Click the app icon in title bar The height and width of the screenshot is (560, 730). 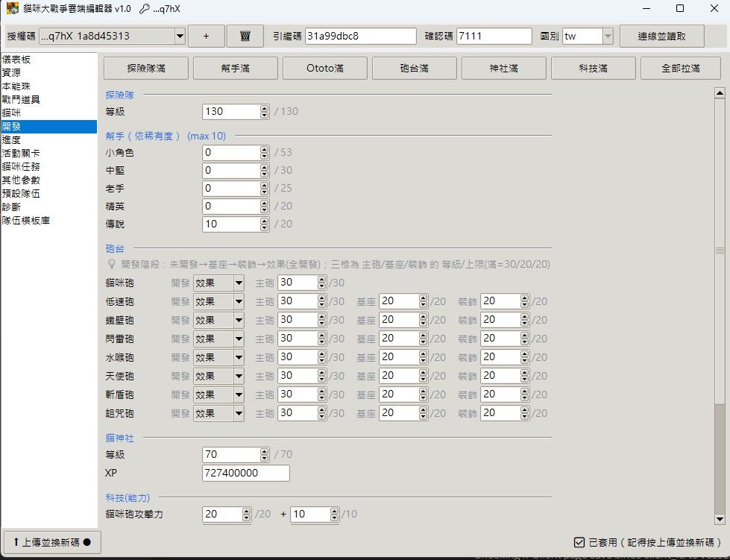13,8
